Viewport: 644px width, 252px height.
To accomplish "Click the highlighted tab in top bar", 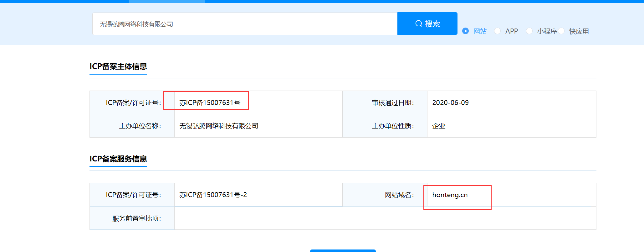I will [x=167, y=1].
